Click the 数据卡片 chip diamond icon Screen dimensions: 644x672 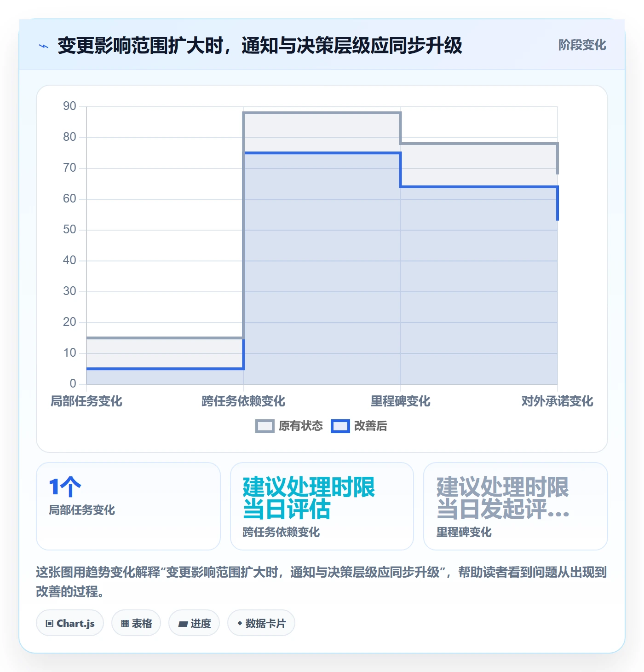click(x=240, y=623)
